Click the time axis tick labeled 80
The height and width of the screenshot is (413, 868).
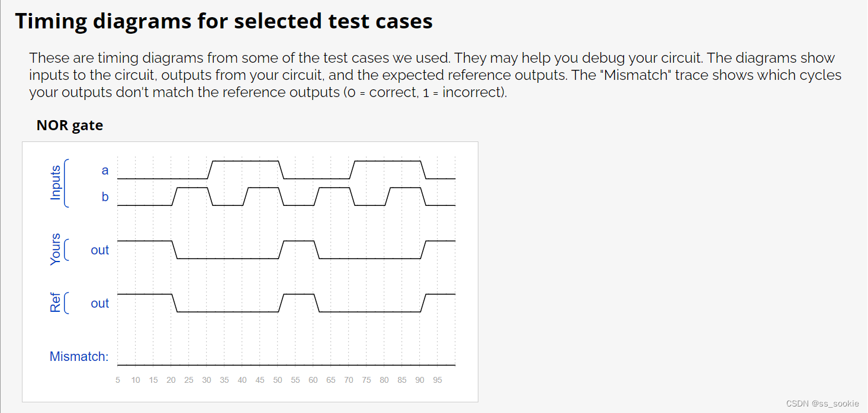pos(384,380)
